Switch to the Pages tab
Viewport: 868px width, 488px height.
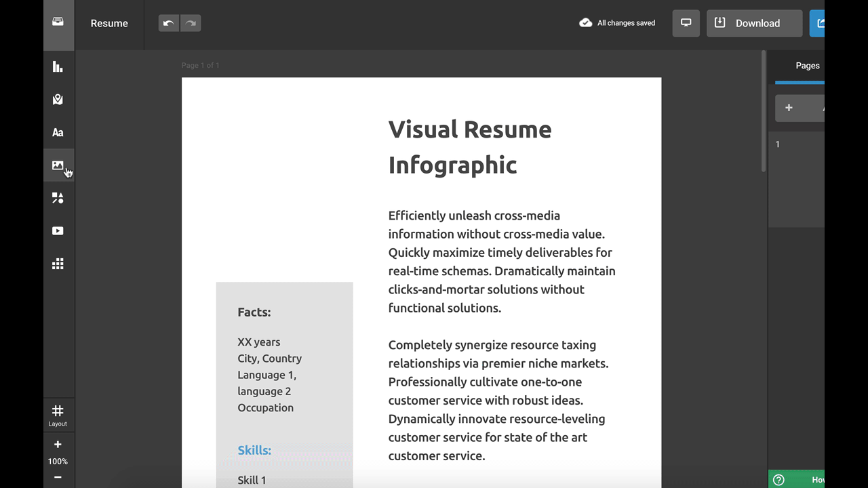click(807, 66)
